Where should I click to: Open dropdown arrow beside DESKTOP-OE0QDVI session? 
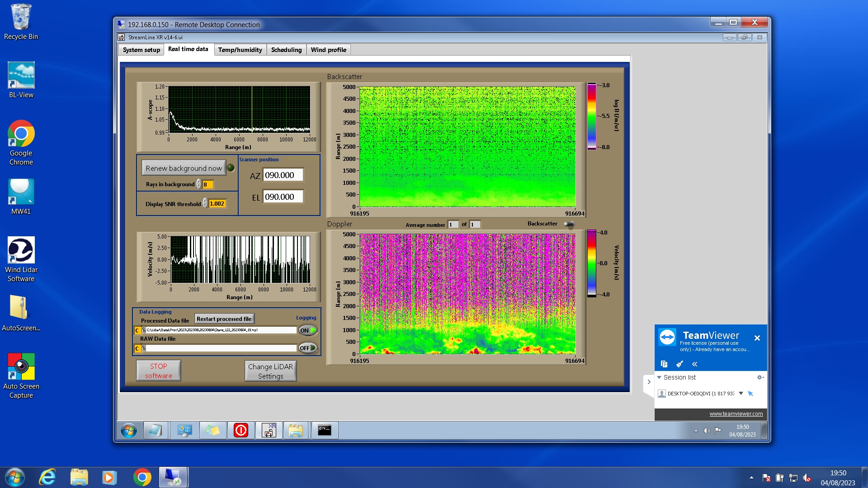(x=741, y=394)
